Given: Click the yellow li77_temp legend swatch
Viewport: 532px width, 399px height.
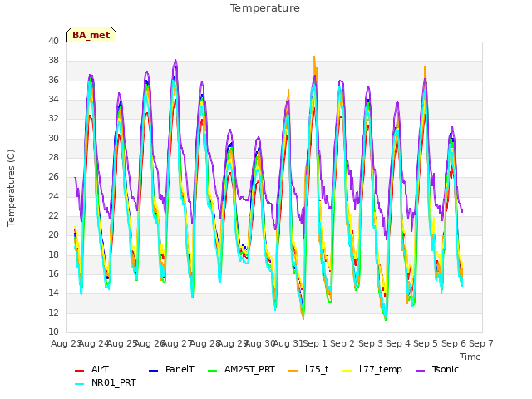Looking at the screenshot, I should [x=347, y=371].
